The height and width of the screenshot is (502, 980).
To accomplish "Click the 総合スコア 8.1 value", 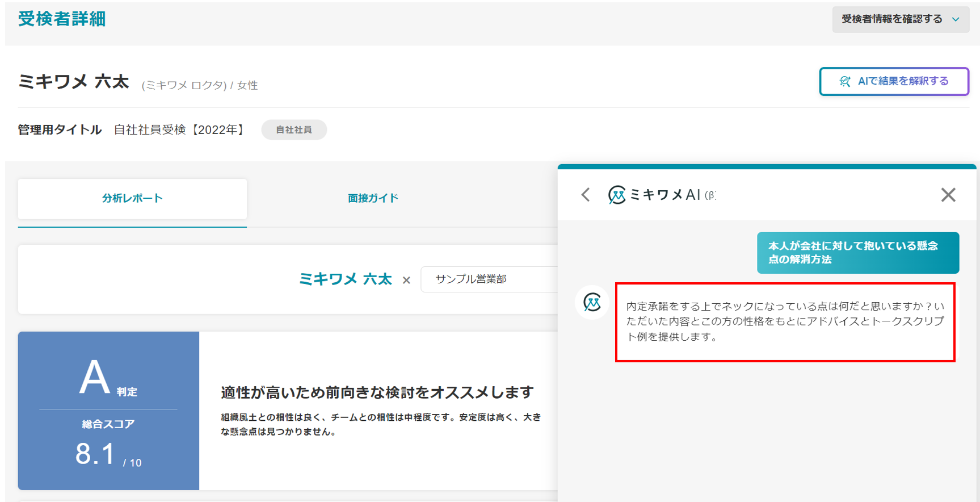I will 95,454.
